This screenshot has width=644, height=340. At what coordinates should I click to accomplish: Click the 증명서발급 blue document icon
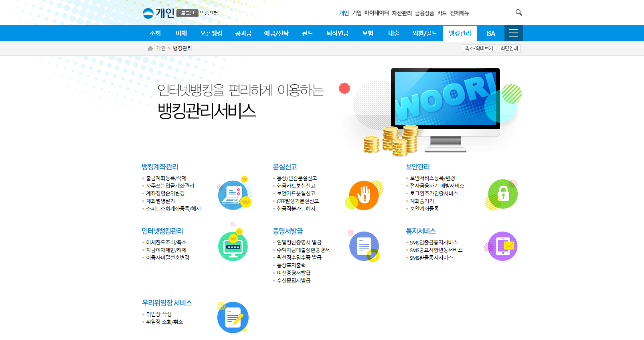tap(364, 246)
